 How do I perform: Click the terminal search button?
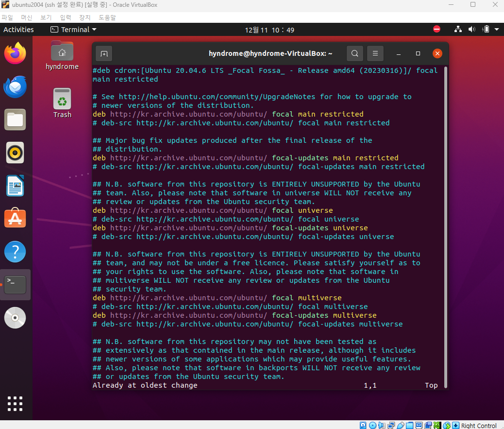[355, 53]
